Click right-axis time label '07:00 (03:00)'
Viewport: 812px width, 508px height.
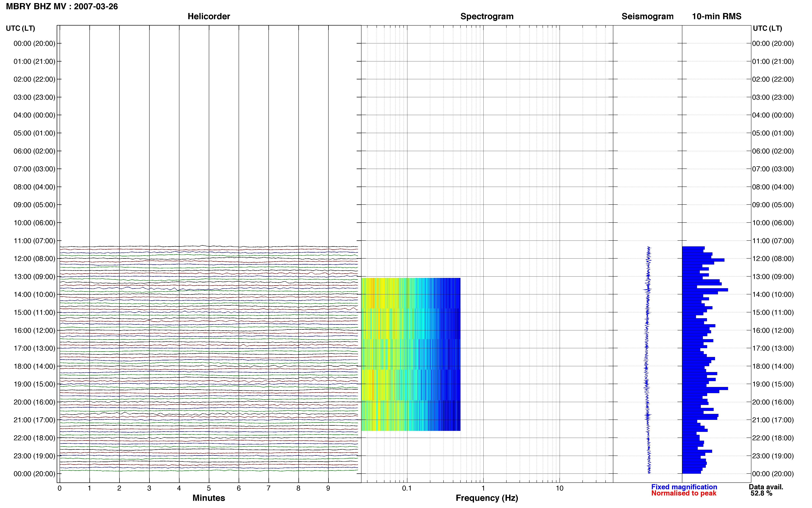tap(773, 169)
